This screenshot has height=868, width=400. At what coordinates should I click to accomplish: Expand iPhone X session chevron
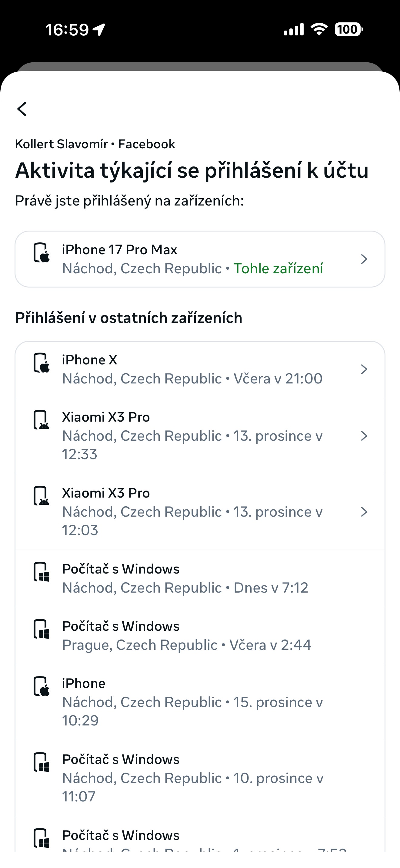click(364, 369)
